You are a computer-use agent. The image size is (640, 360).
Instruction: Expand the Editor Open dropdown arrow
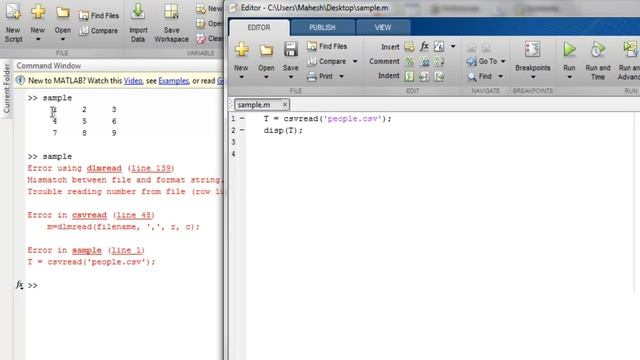click(266, 77)
